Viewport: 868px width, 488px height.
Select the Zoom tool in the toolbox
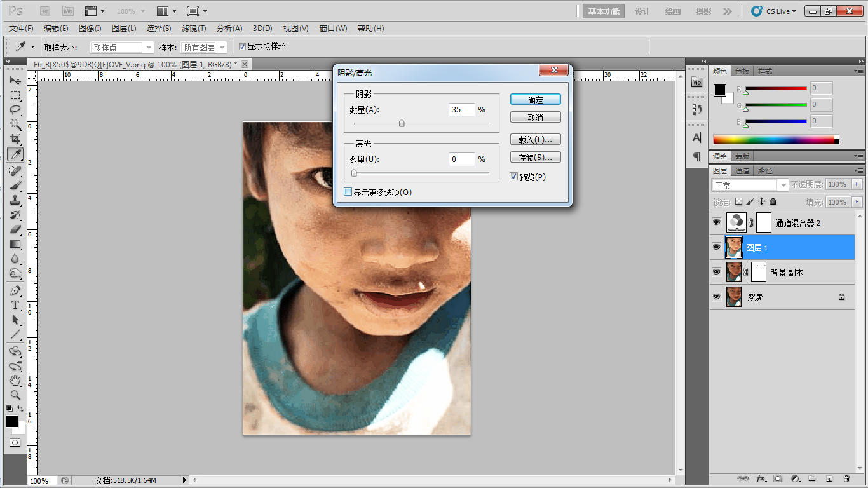[x=15, y=395]
